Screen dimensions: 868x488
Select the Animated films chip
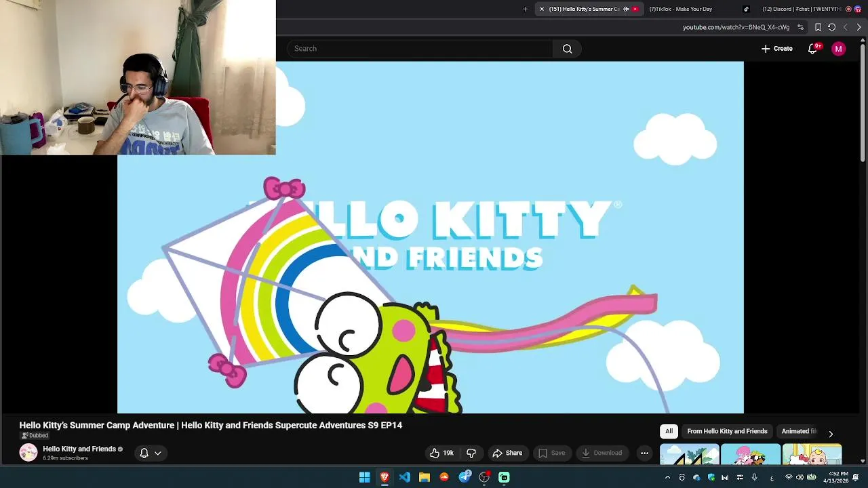coord(799,431)
